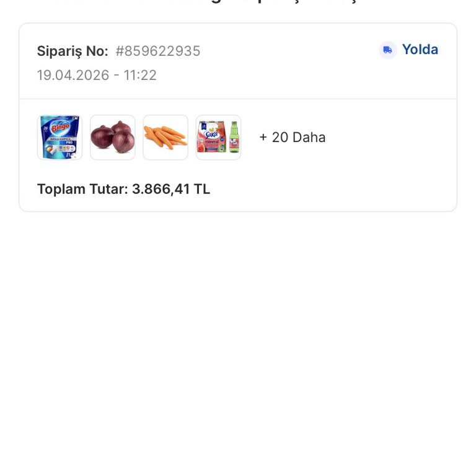Select the carrots product thumbnail
Screen dimensions: 476x476
[165, 137]
